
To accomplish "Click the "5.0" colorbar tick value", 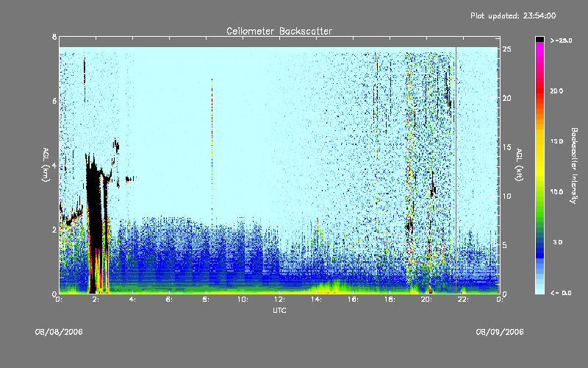I will [x=558, y=242].
